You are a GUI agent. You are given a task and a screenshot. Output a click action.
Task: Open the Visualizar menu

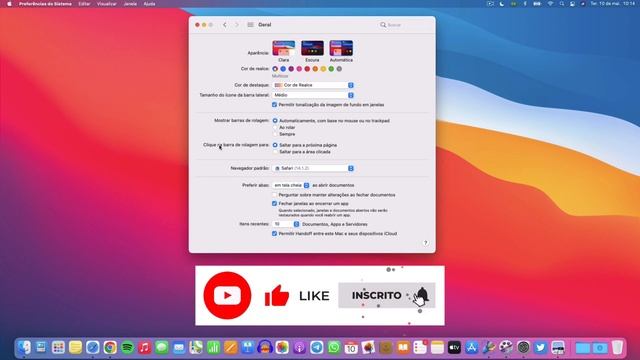point(107,4)
